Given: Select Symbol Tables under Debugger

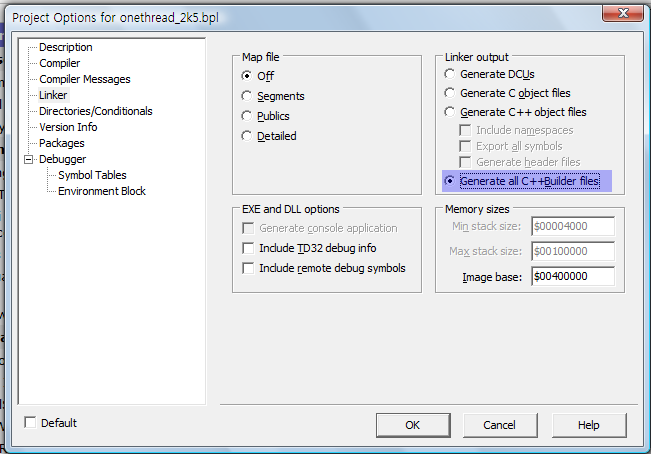Looking at the screenshot, I should click(x=92, y=175).
